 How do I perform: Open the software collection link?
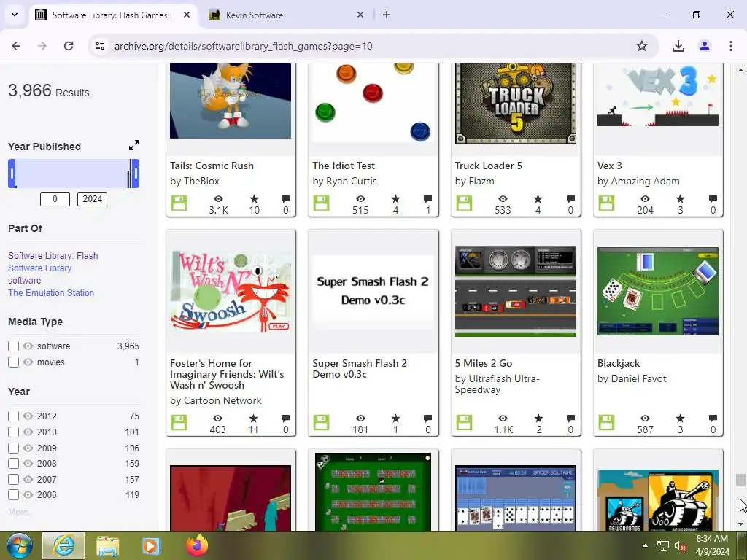pos(24,281)
